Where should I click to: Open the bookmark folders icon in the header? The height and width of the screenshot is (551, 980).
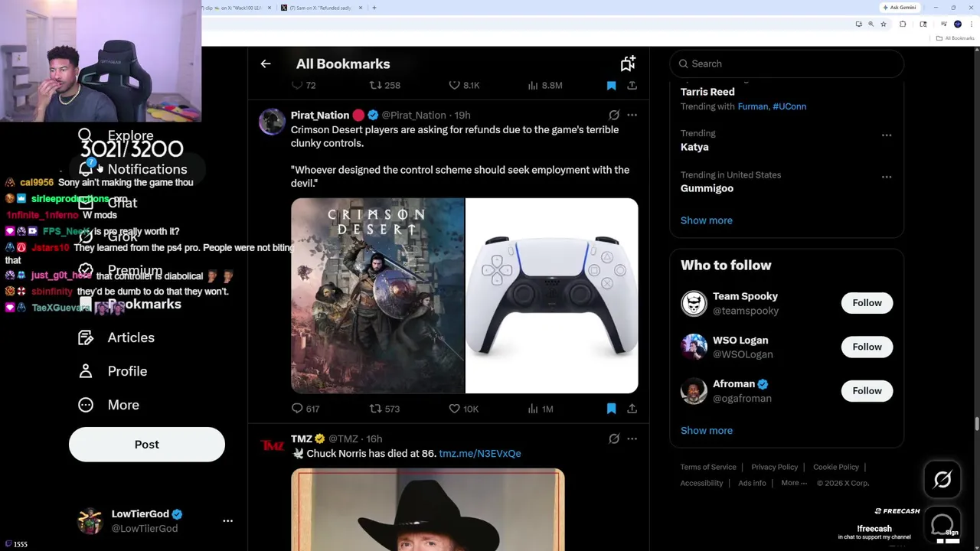[628, 64]
